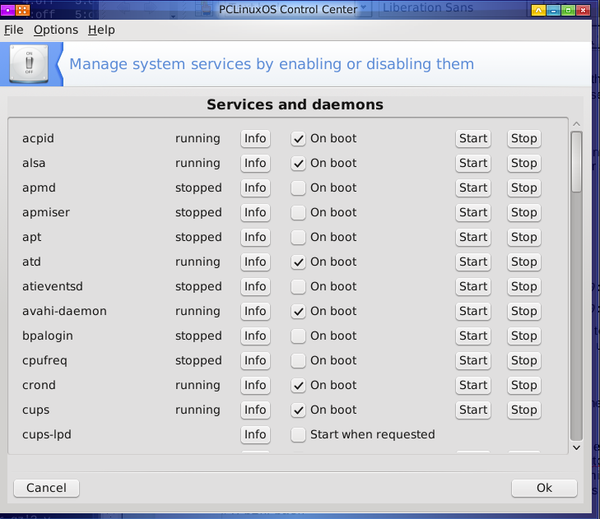The width and height of the screenshot is (600, 519).
Task: Click the cpufreq stopped status
Action: tap(198, 361)
